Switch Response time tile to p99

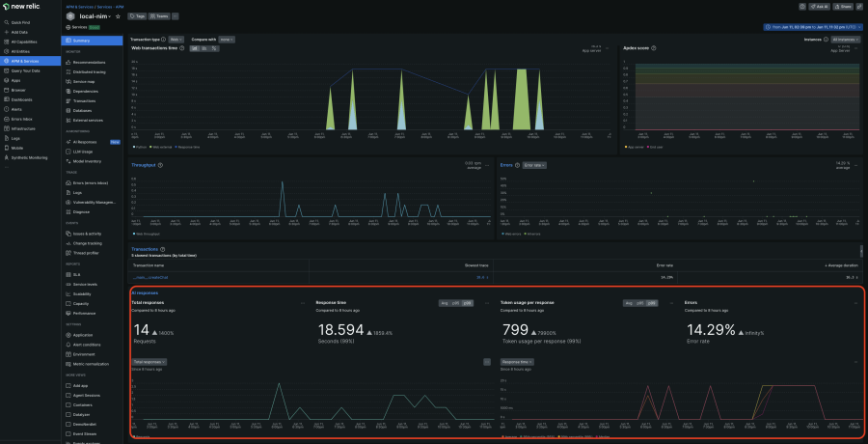pyautogui.click(x=468, y=303)
